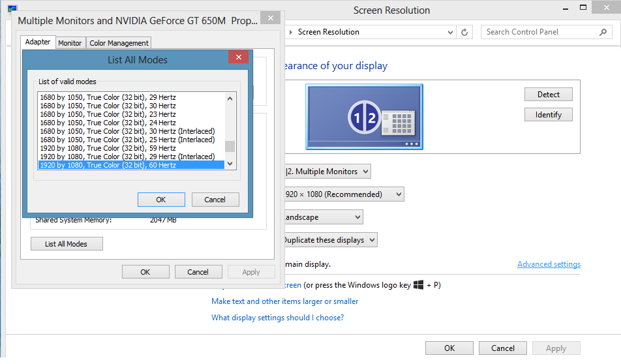
Task: Click the Detect button
Action: (x=549, y=95)
